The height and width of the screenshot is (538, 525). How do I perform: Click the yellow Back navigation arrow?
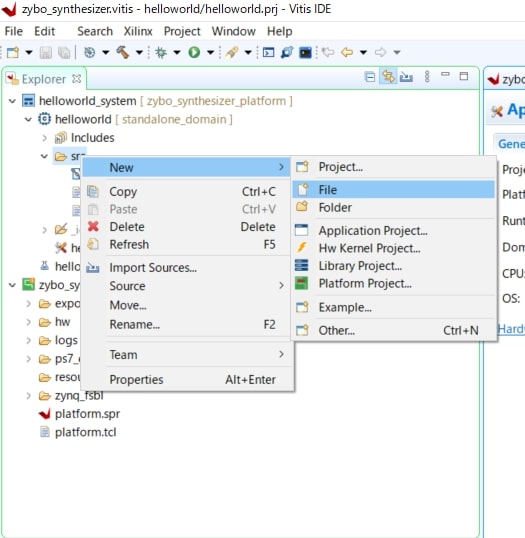(347, 52)
